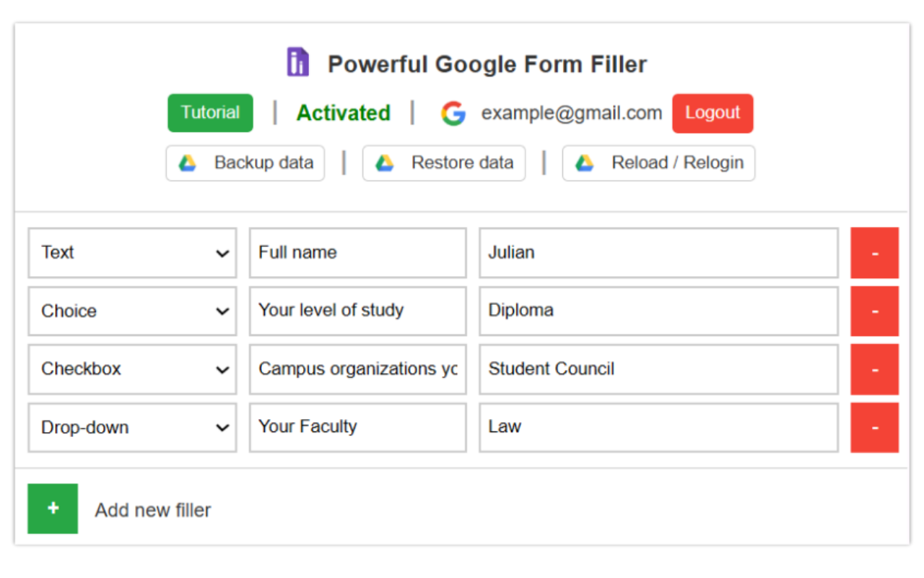Click the example@gmail.com account text
924x578 pixels.
coord(572,113)
